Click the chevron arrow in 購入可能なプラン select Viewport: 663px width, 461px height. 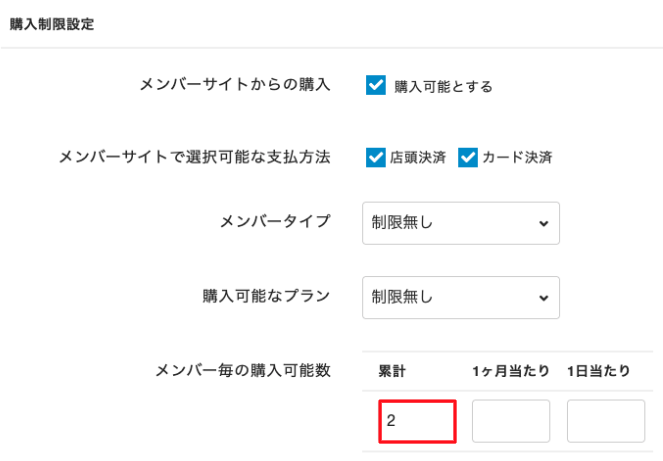point(543,297)
